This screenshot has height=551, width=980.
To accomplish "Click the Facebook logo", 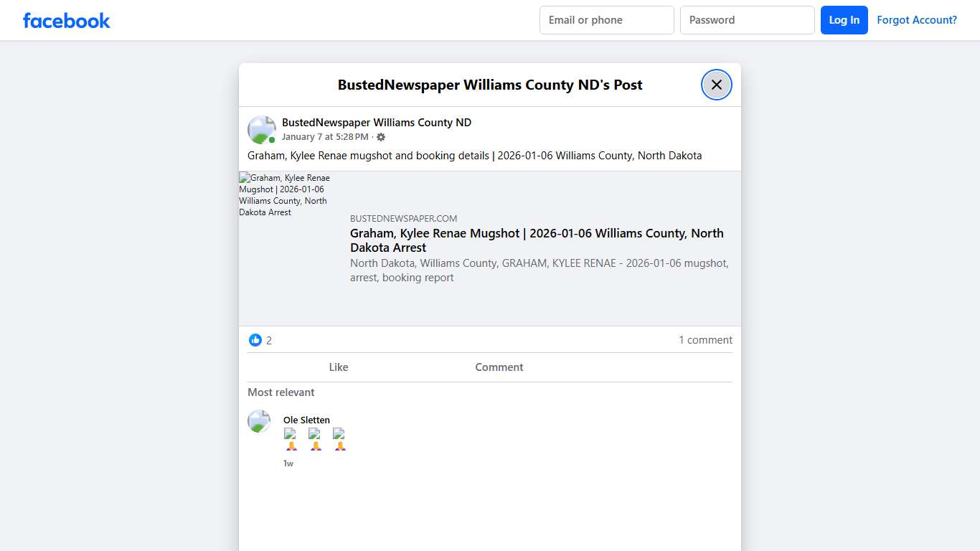I will pos(67,20).
